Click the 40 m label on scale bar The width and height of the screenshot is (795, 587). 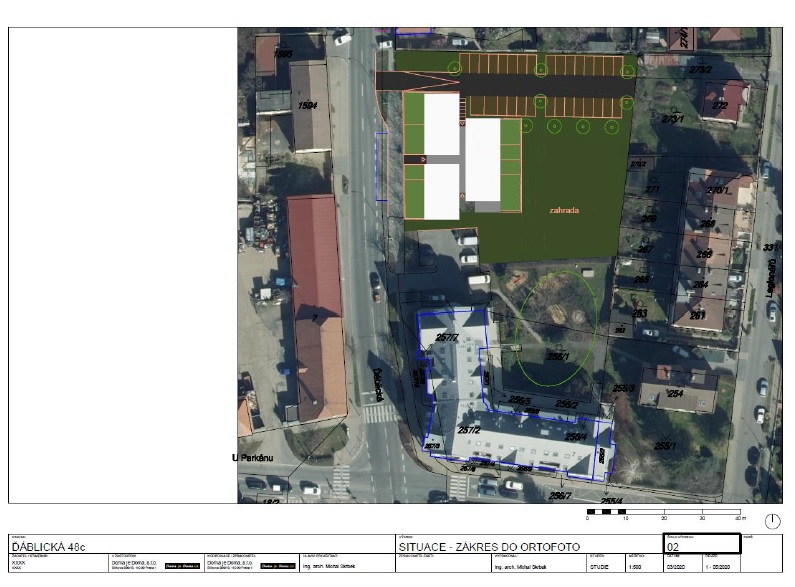tap(740, 518)
